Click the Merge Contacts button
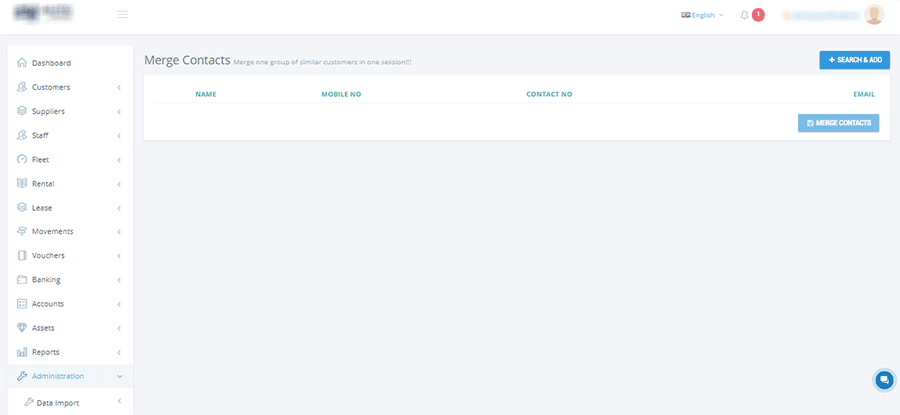Viewport: 900px width, 415px height. click(838, 123)
